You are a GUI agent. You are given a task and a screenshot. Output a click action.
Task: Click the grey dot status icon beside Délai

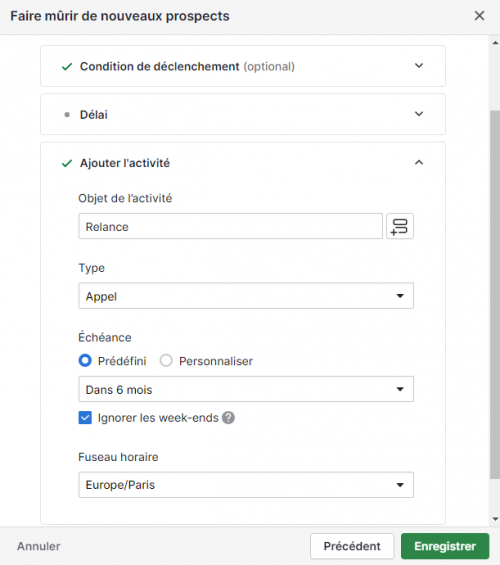pyautogui.click(x=67, y=115)
